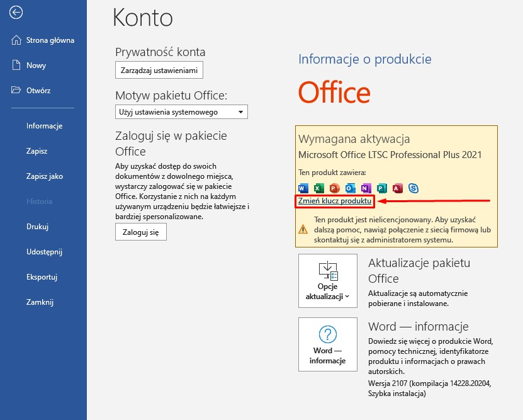The image size is (523, 420).
Task: Click Aktualizacje pakietu Office heading
Action: pos(419,271)
